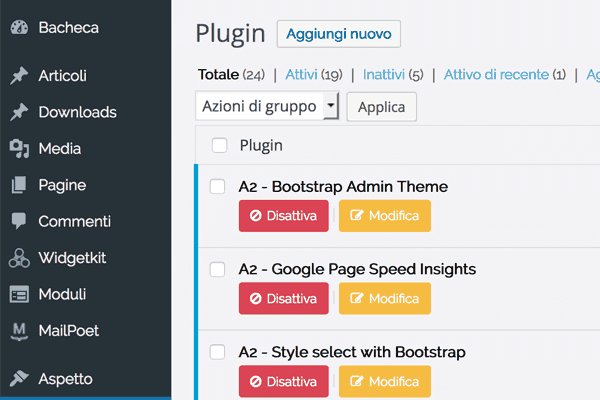
Task: Check A2 - Style select with Bootstrap checkbox
Action: click(217, 352)
